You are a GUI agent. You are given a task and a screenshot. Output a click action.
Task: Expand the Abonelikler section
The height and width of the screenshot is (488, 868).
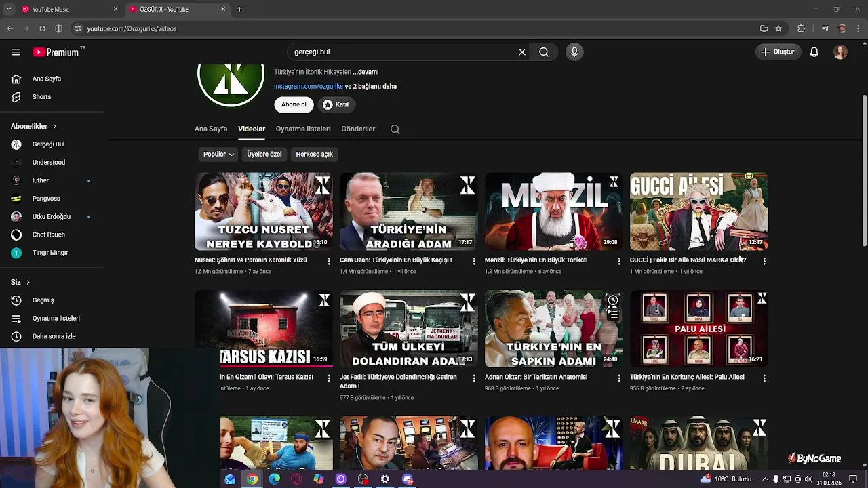click(x=34, y=127)
